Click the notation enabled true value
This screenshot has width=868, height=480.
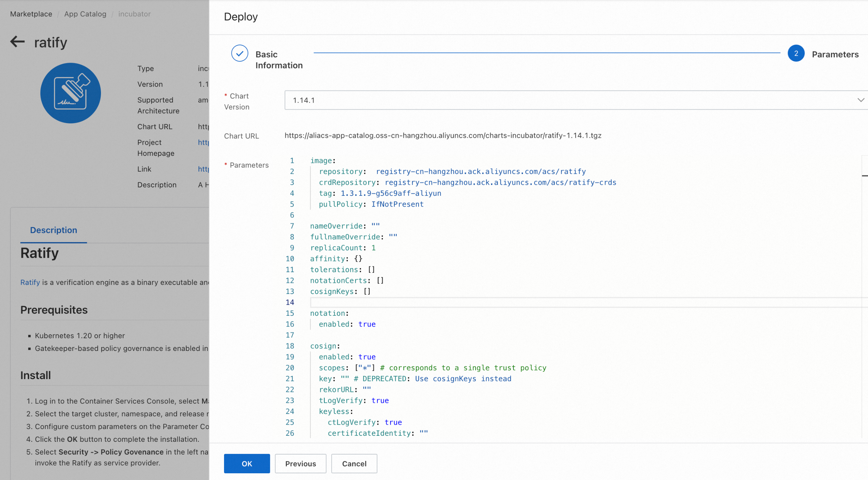coord(367,324)
